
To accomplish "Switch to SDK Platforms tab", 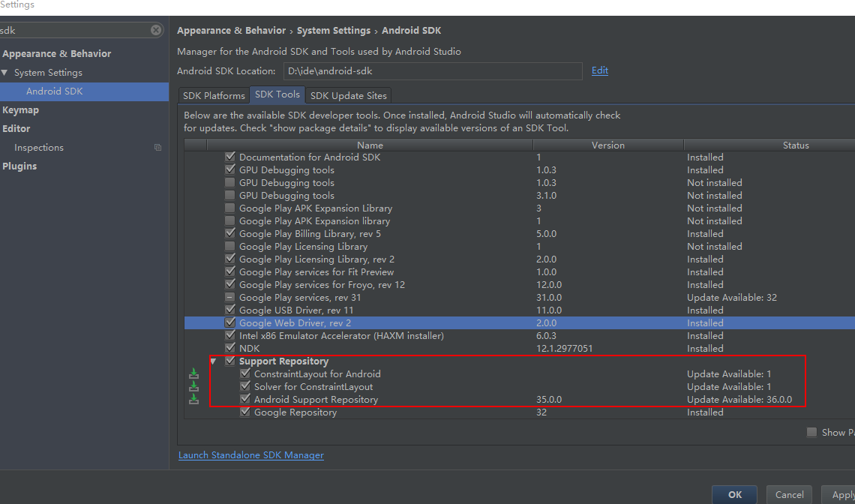I will [x=214, y=95].
